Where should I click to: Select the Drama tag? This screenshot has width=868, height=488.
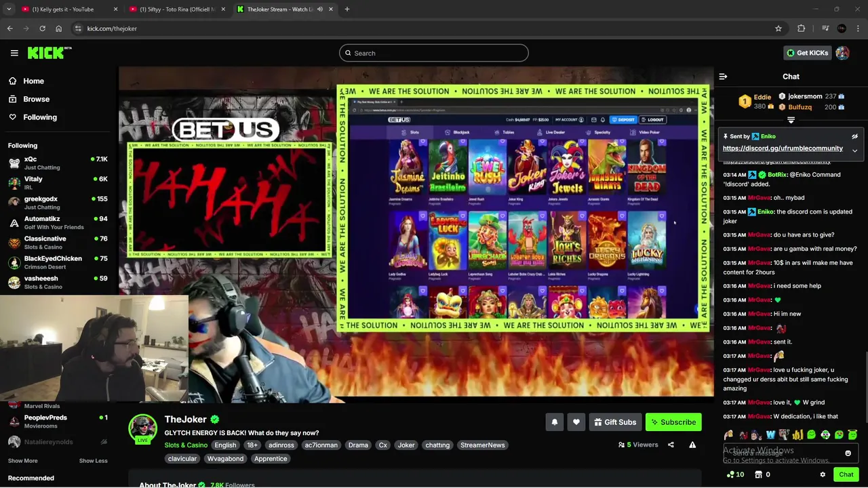pos(358,445)
